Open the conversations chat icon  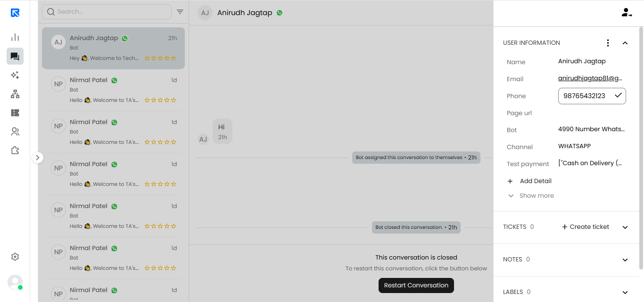pos(15,56)
